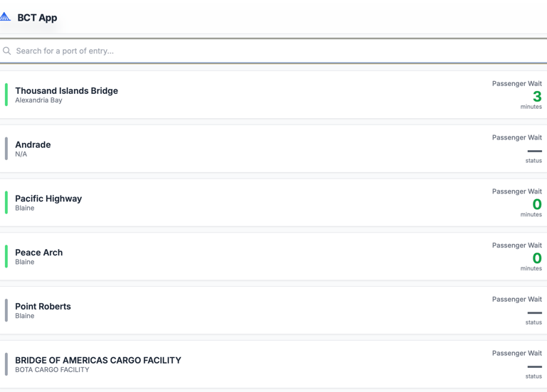Select Bridge of Americas Cargo Facility entry

pyautogui.click(x=98, y=361)
